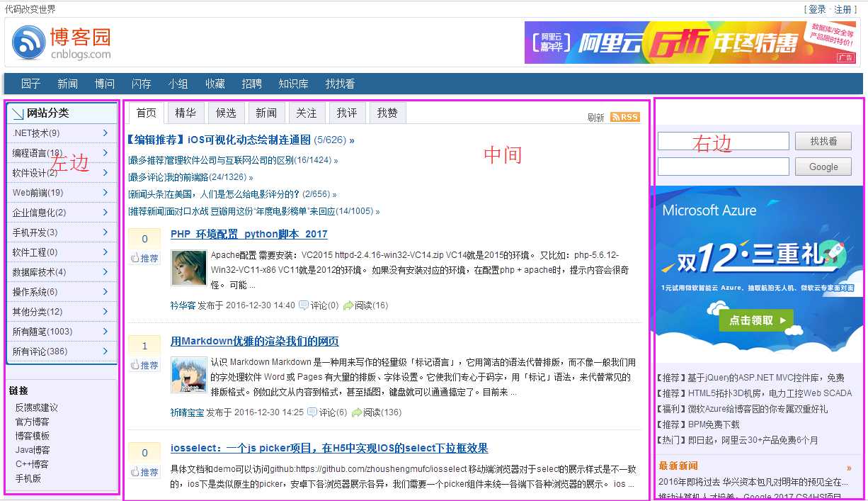The width and height of the screenshot is (868, 501).
Task: Open comment icon 评论(0) on PHP post
Action: [319, 305]
